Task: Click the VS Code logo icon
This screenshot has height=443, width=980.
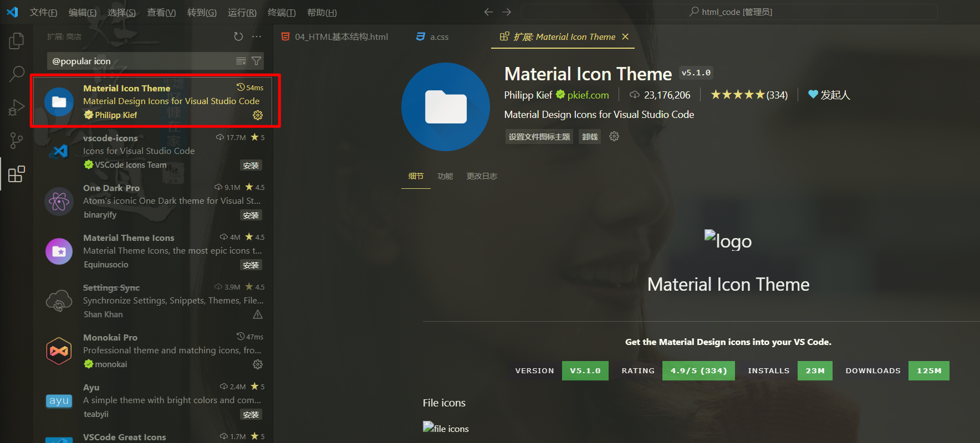Action: point(12,12)
